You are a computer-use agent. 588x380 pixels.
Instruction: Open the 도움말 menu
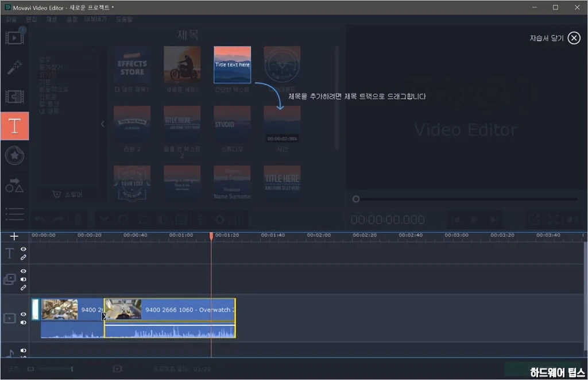[x=124, y=19]
